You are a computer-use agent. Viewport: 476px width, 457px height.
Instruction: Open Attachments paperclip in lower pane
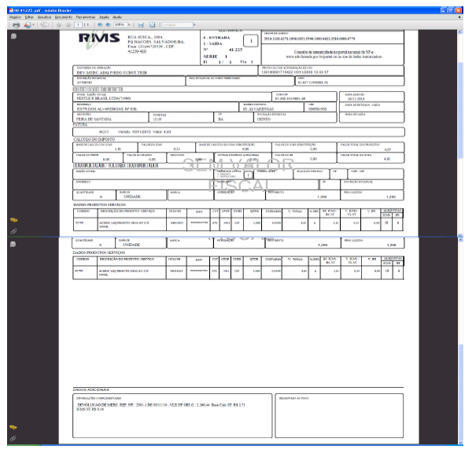point(13,439)
